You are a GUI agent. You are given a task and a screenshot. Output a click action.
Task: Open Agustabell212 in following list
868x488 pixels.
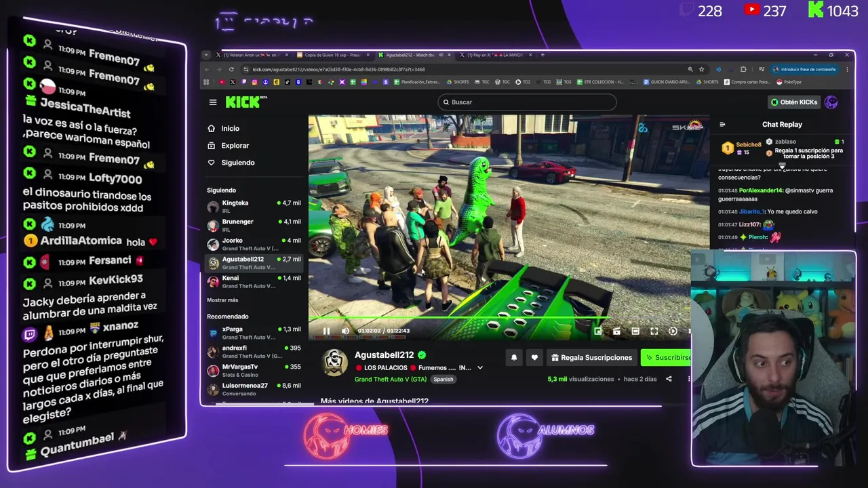254,263
